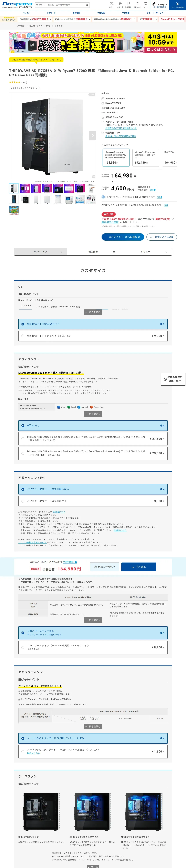Screen dimensions: 186x868
Task: Click the Dospara logo
Action: (x=17, y=5)
